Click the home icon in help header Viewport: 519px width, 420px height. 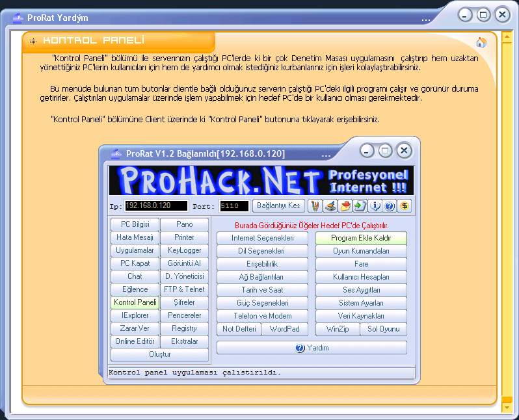coord(481,43)
